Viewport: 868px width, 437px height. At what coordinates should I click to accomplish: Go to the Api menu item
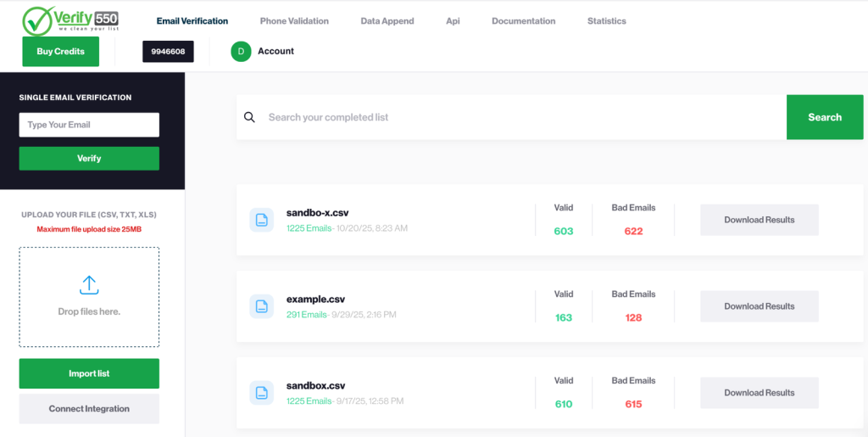(453, 21)
